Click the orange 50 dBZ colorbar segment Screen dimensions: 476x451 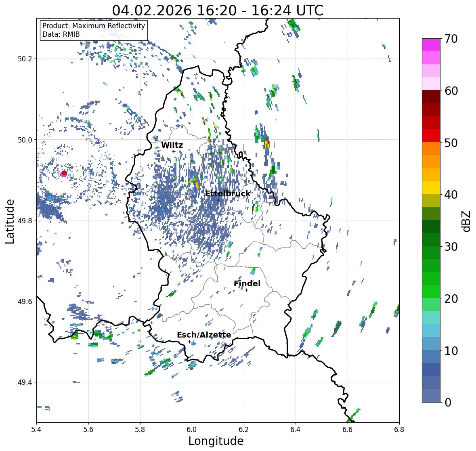click(431, 149)
